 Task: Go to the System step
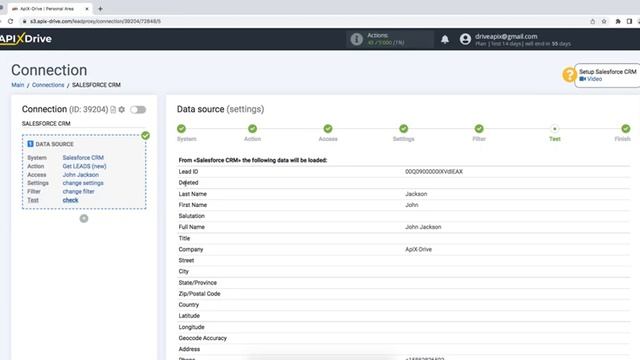182,129
